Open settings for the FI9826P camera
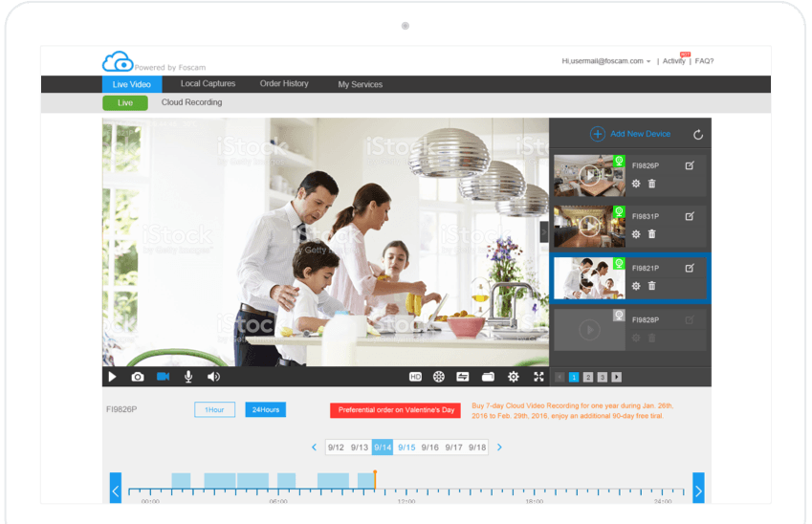Screen dimensions: 812x524 pos(636,184)
